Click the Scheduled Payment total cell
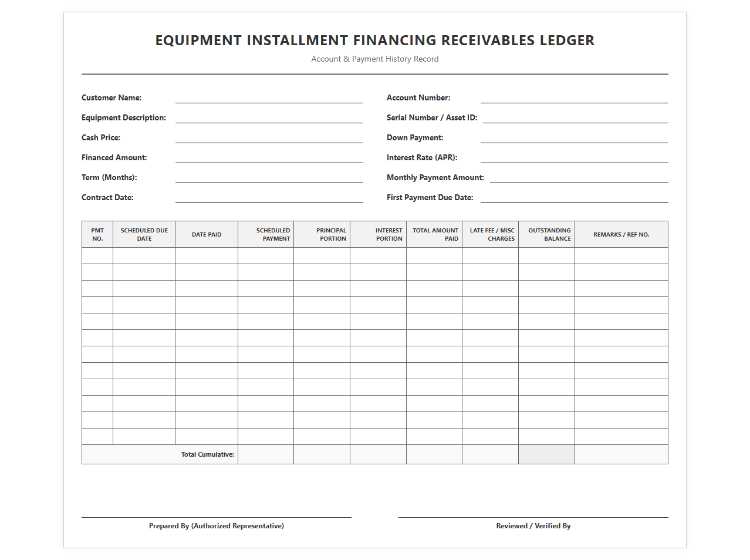Image resolution: width=750 pixels, height=560 pixels. (266, 454)
